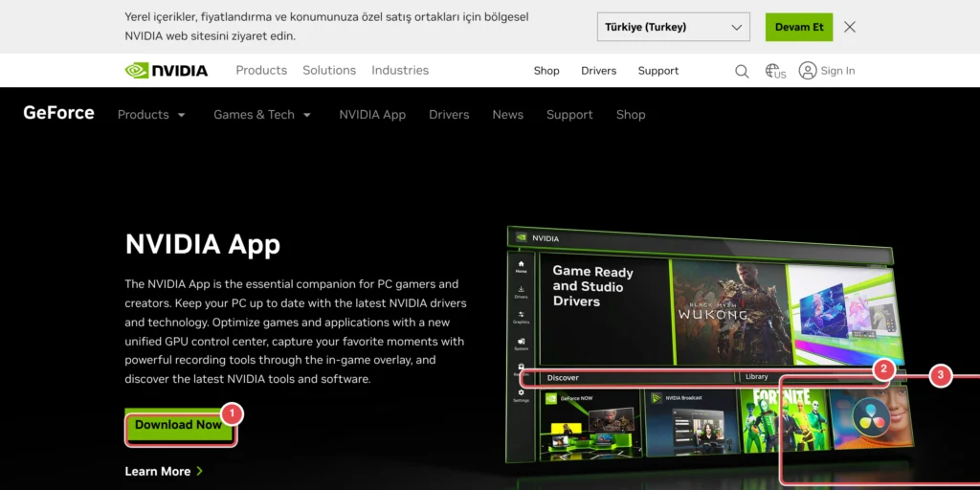Expand the GeForce Products dropdown
980x490 pixels.
(152, 115)
